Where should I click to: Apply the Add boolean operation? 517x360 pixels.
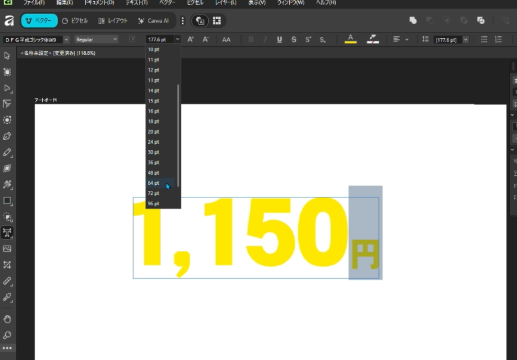pyautogui.click(x=413, y=20)
